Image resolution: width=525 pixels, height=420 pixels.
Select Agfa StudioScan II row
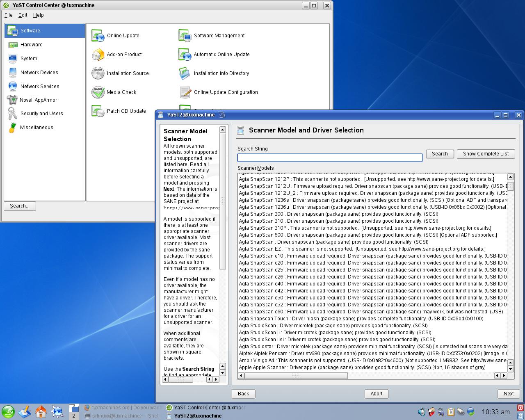coord(372,333)
